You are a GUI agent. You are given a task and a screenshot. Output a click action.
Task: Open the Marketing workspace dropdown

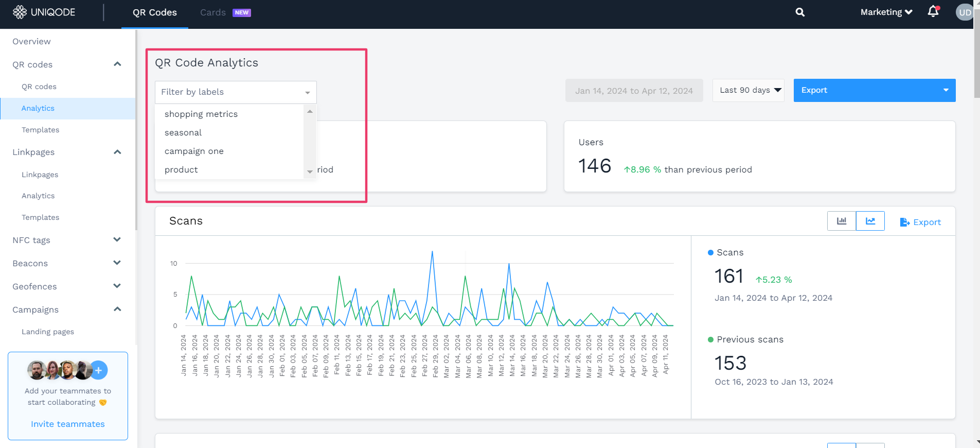(x=886, y=12)
